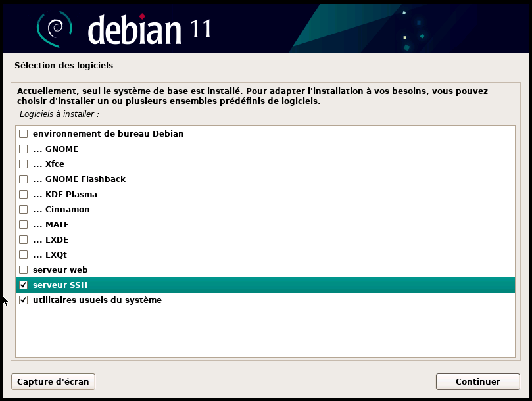Uncheck the serveur SSH checkbox
532x401 pixels.
pyautogui.click(x=24, y=285)
